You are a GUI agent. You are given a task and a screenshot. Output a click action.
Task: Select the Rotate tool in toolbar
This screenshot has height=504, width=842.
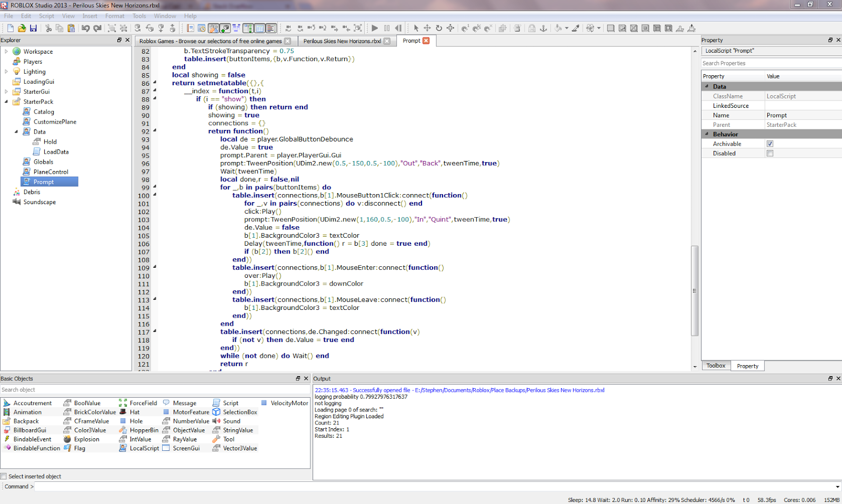pyautogui.click(x=439, y=28)
